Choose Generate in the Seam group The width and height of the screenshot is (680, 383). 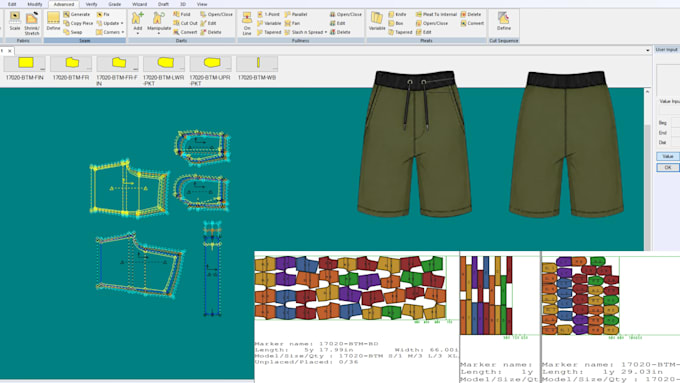[77, 14]
